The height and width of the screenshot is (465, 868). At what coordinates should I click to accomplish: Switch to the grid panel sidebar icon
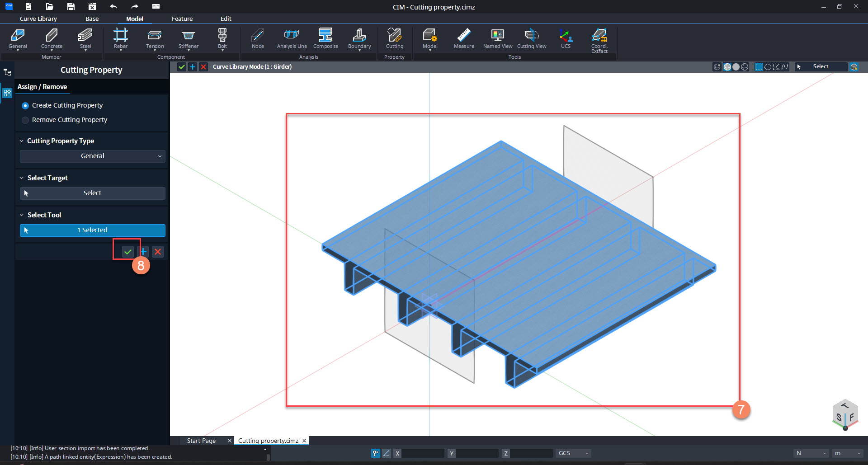point(7,93)
